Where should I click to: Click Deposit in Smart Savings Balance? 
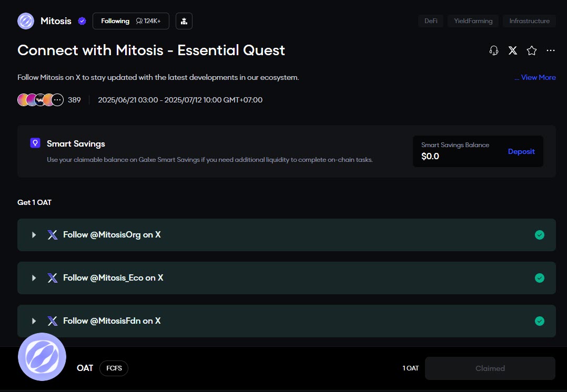click(521, 151)
